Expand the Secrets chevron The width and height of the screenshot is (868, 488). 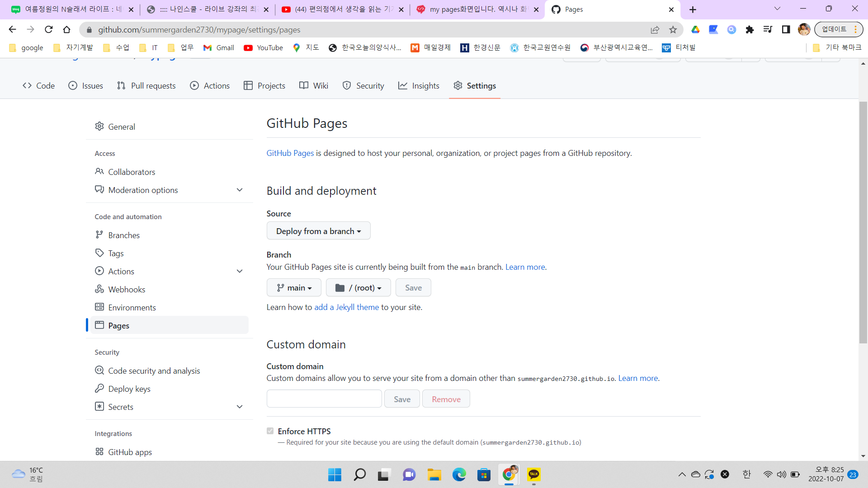(240, 407)
